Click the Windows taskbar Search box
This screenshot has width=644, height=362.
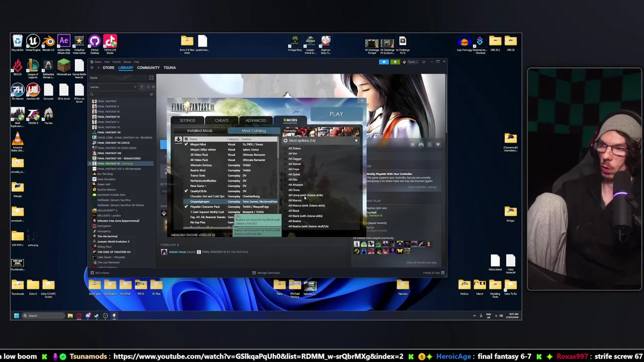click(43, 316)
